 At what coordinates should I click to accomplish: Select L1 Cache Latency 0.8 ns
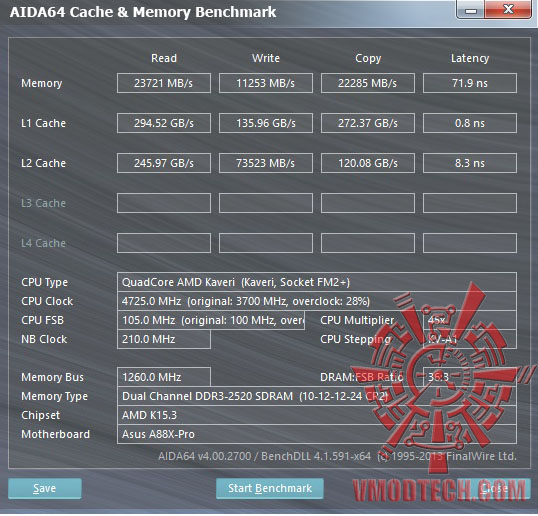[470, 123]
